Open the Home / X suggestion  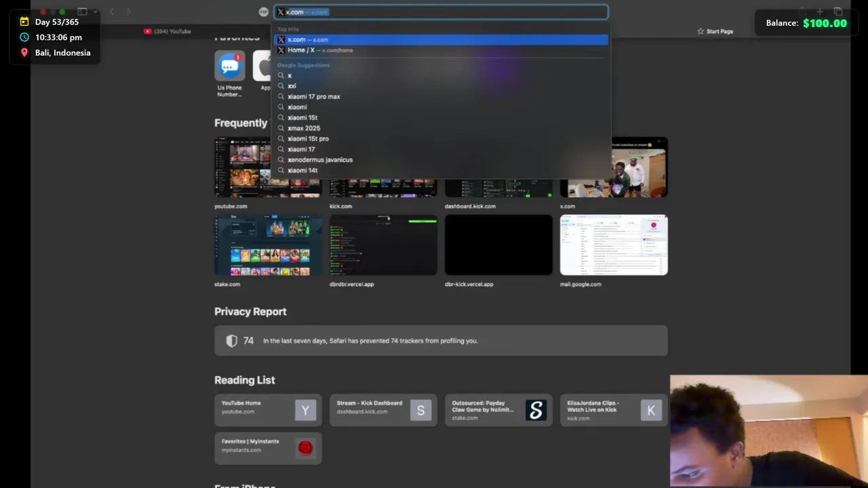point(441,50)
